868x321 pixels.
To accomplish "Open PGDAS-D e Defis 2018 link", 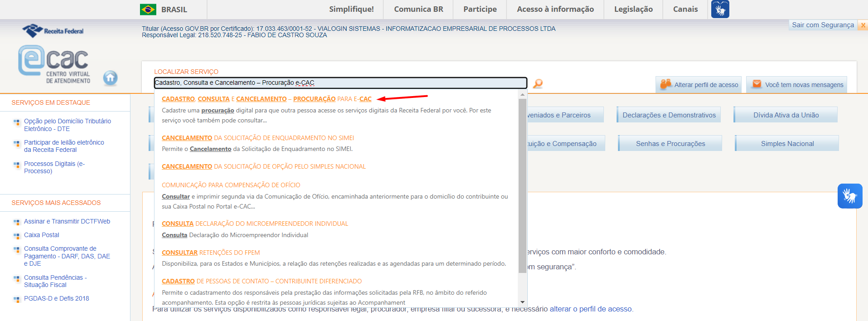I will 57,298.
